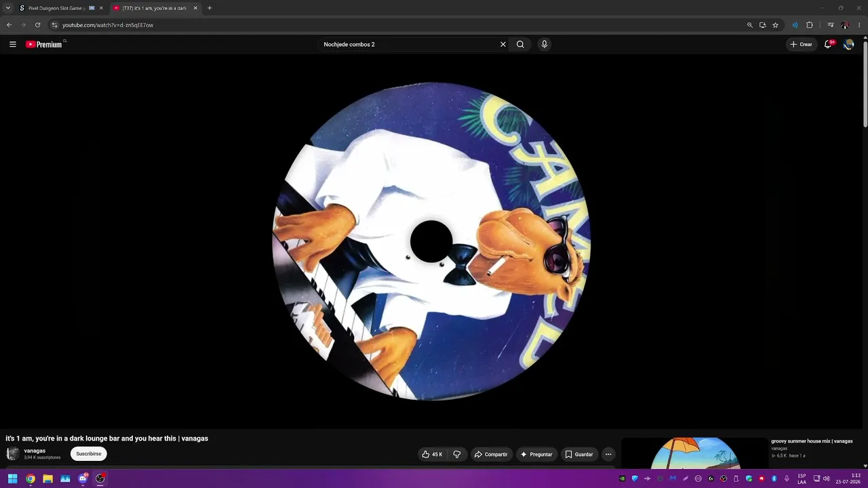Close the Pixel Dungeon Slot Game tab
This screenshot has width=868, height=488.
coord(101,8)
